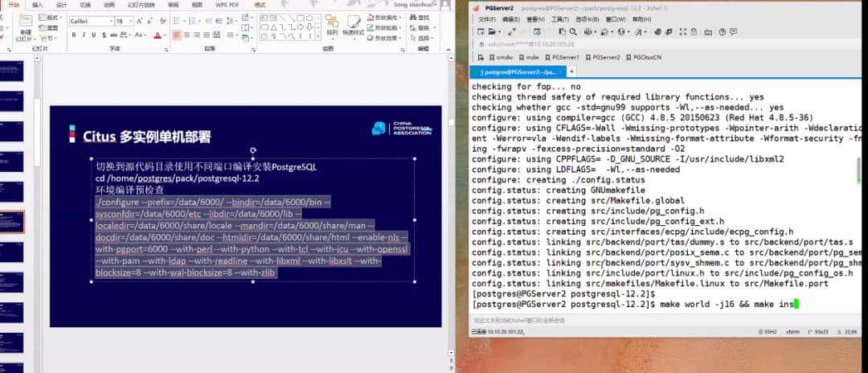Click the Arrange (排列) icon
Screen dimensions: 868x373
click(x=331, y=27)
